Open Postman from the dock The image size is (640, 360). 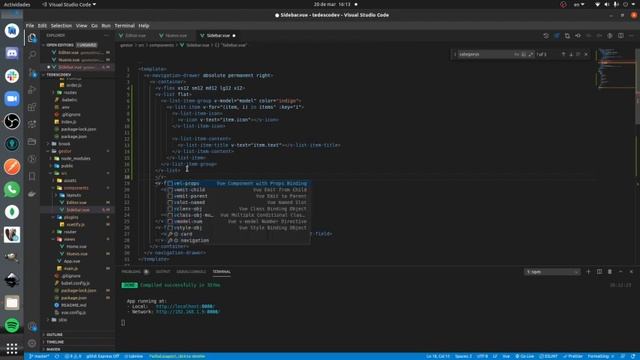coord(12,167)
